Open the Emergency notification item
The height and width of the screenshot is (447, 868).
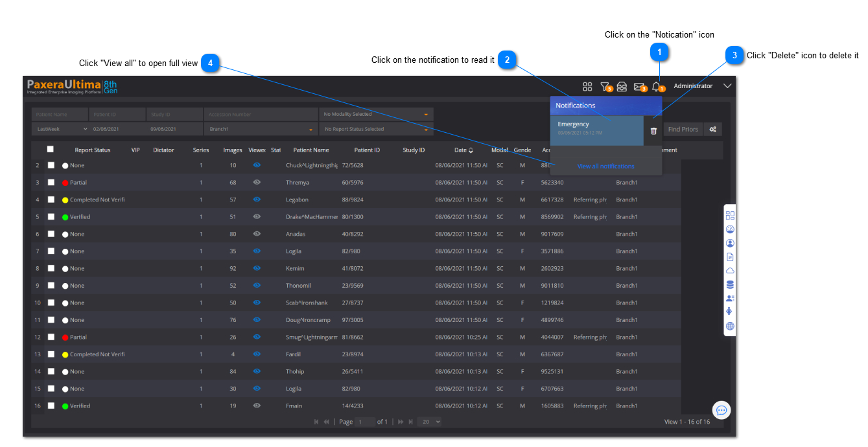[596, 128]
